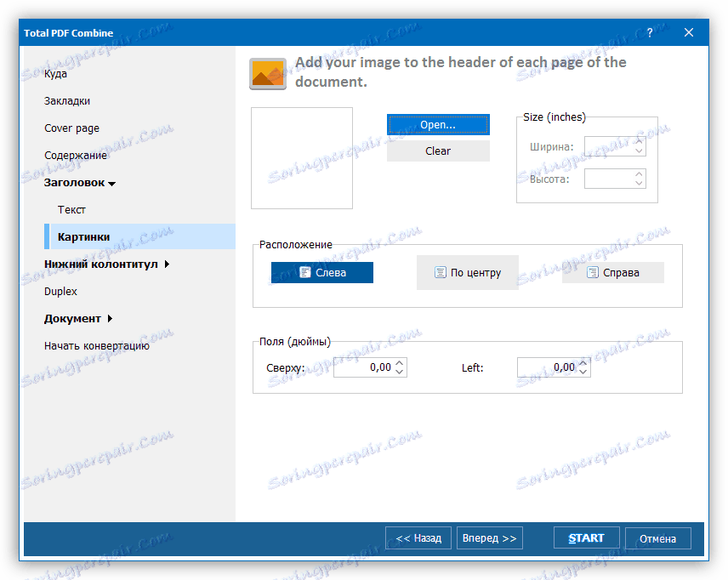This screenshot has width=728, height=580.
Task: Select the Справа right alignment option
Action: pyautogui.click(x=613, y=273)
